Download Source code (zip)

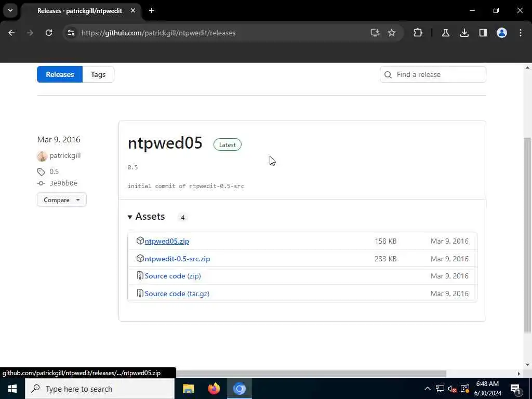(172, 276)
